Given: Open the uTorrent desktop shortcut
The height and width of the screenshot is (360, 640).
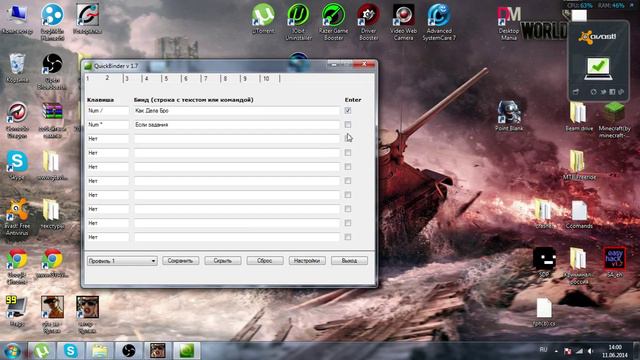Looking at the screenshot, I should point(263,18).
